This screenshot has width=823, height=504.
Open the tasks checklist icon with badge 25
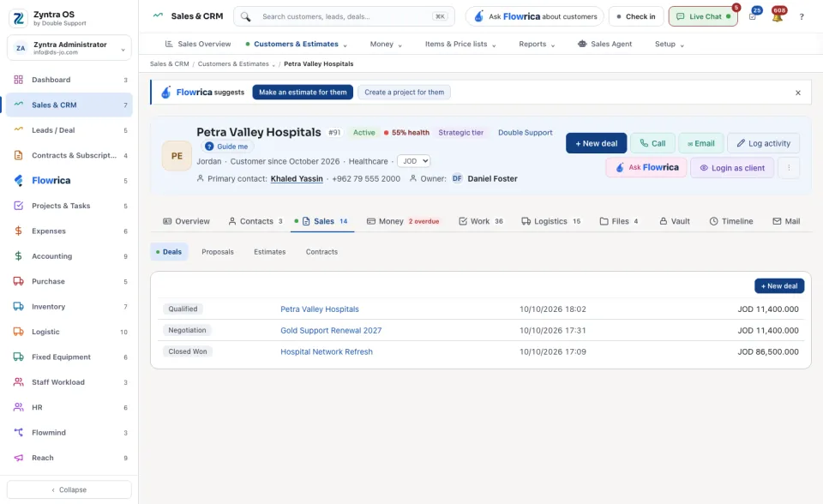tap(754, 16)
